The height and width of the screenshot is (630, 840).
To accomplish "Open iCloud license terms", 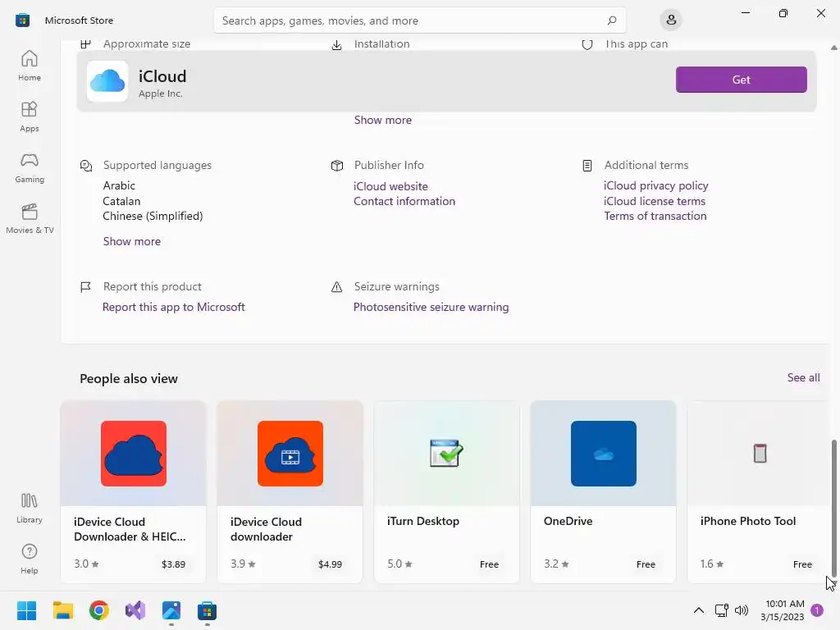I will (x=655, y=202).
